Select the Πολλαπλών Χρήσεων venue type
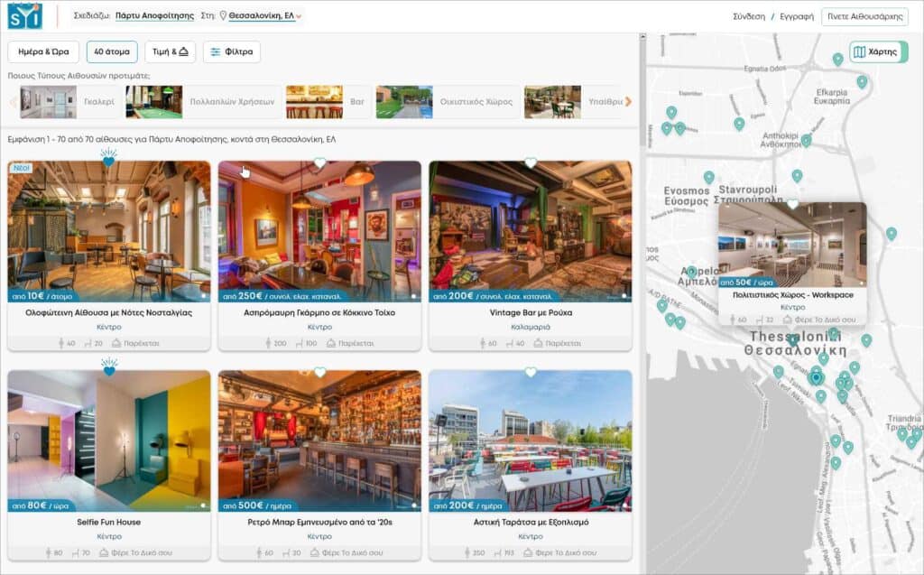This screenshot has width=924, height=575. click(x=203, y=102)
